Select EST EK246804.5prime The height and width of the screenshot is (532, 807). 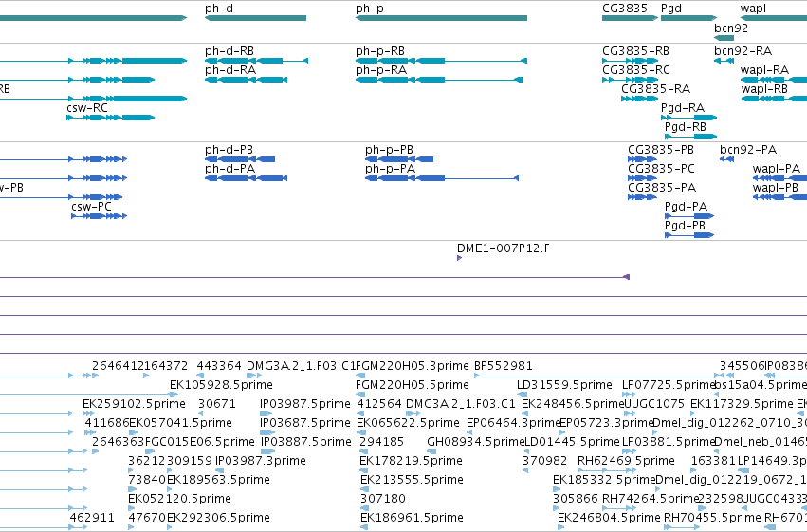click(x=609, y=518)
